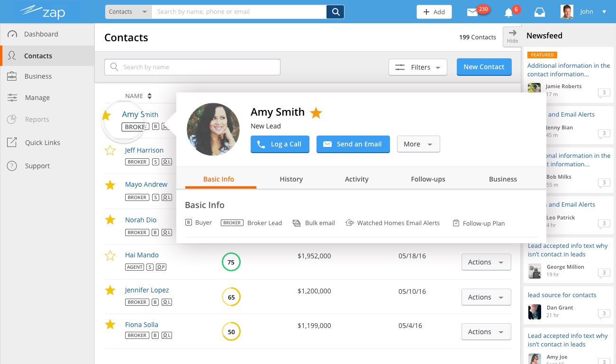Viewport: 616px width, 364px height.
Task: Open the mail inbox icon with 230 badge
Action: click(472, 12)
